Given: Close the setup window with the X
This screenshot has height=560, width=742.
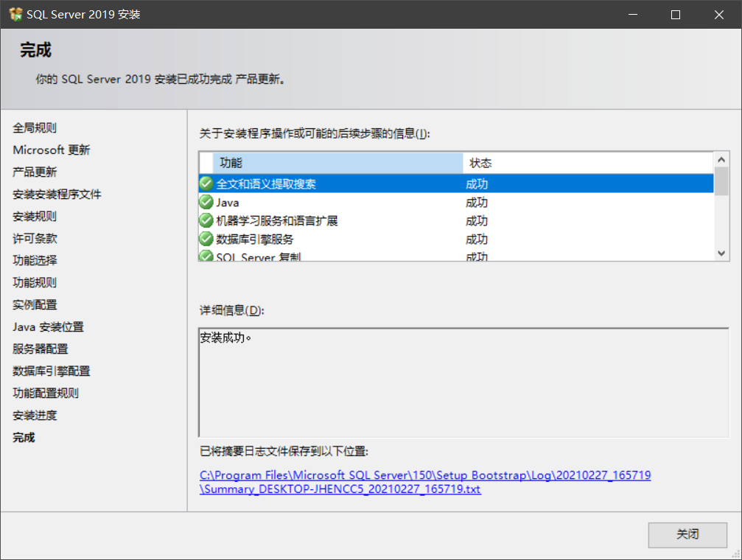Looking at the screenshot, I should (x=719, y=15).
